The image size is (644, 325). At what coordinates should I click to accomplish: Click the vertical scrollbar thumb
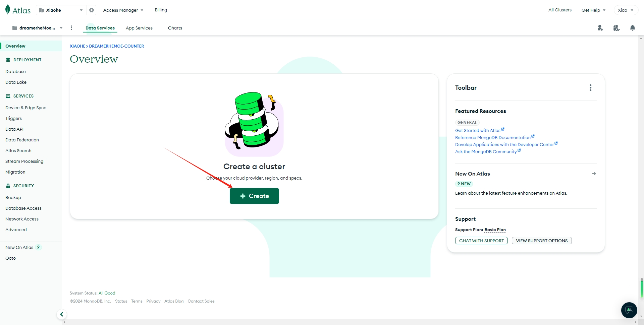point(642,288)
